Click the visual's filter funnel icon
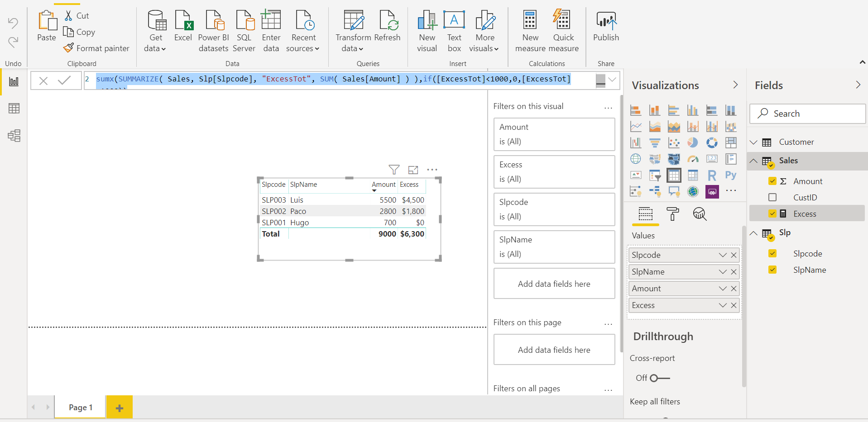Screen dimensions: 868x422 [394, 170]
